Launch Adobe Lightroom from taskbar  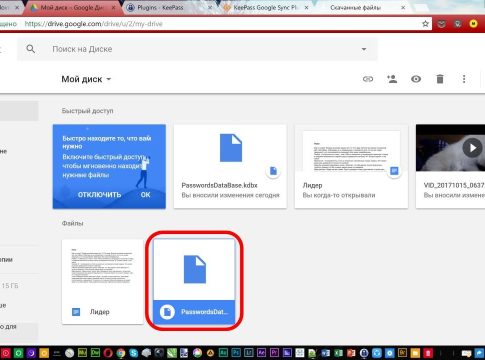point(248,353)
